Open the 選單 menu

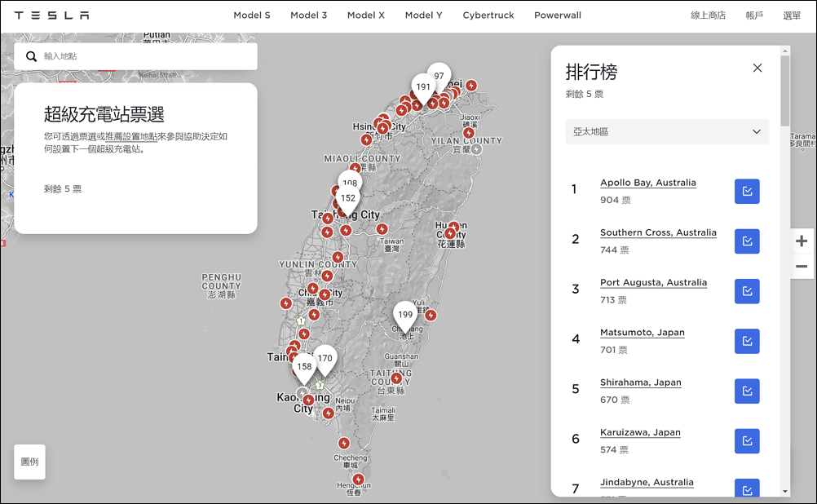click(792, 15)
